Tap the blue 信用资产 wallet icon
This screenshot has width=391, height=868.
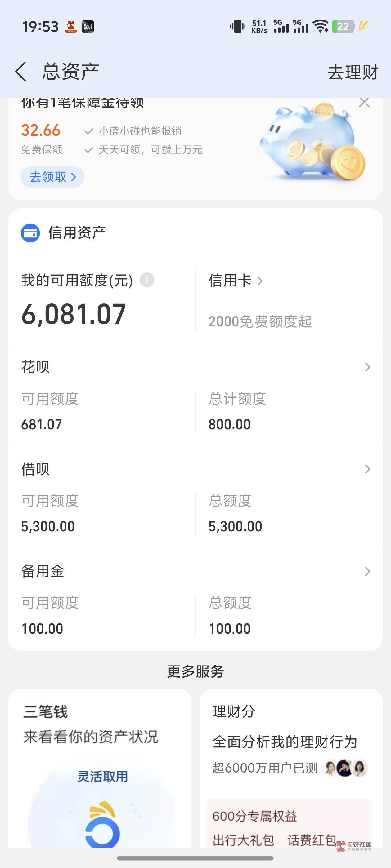point(30,233)
